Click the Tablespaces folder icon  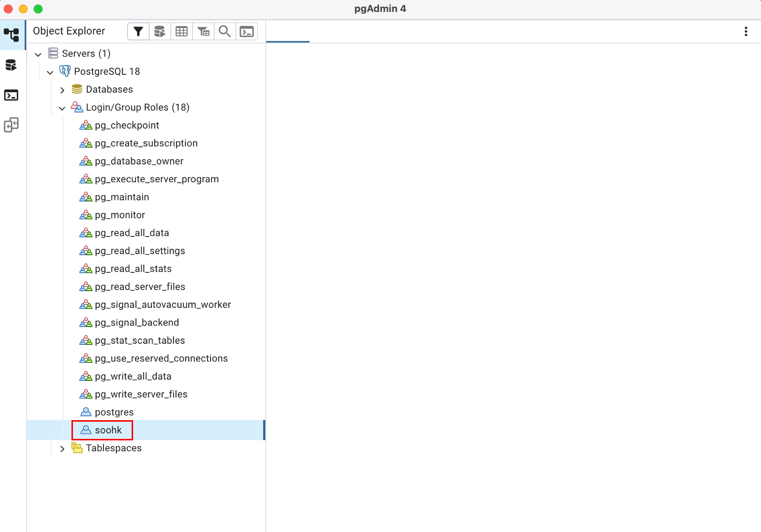point(77,448)
